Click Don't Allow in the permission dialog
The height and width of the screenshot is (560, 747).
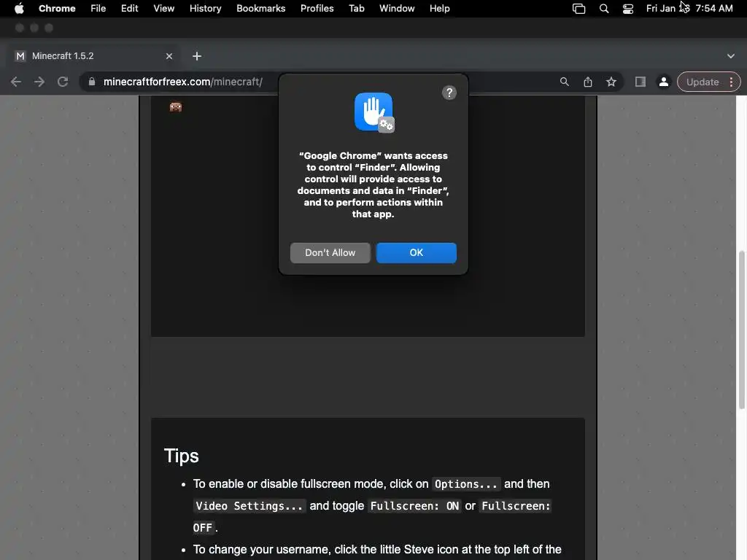point(330,253)
